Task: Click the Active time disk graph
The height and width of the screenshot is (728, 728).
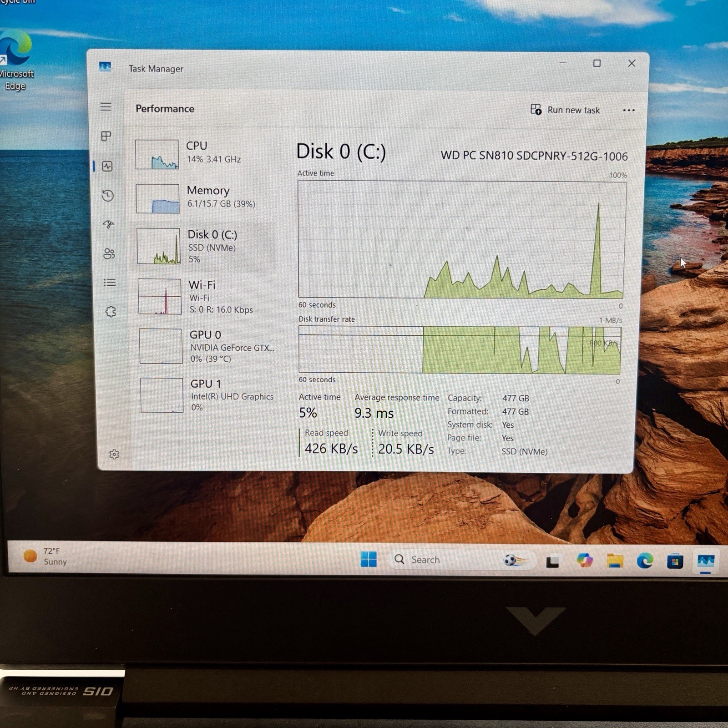Action: point(461,240)
